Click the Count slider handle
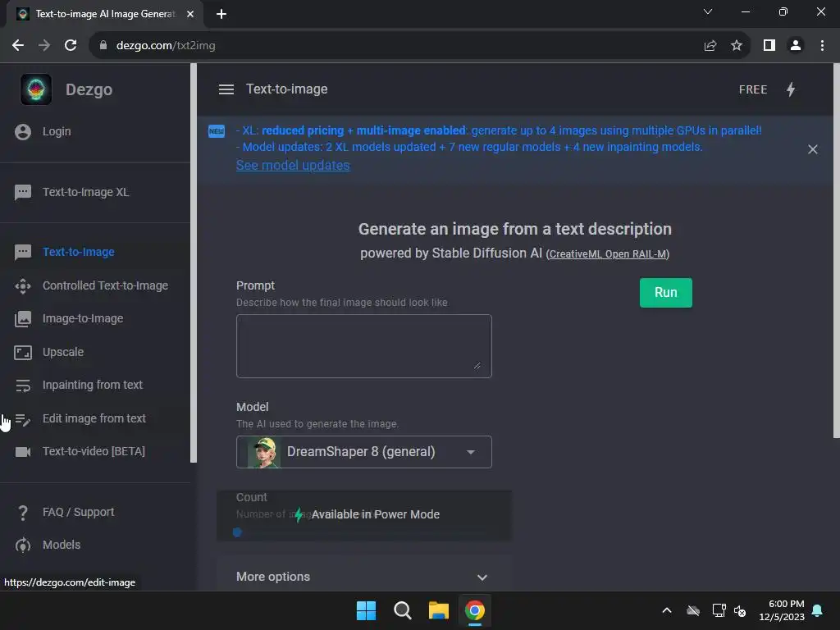This screenshot has height=630, width=840. coord(237,532)
